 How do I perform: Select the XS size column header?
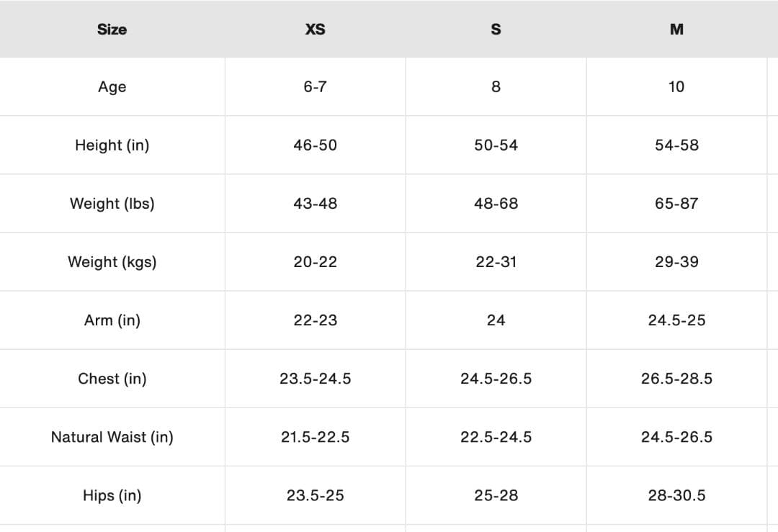pos(315,30)
